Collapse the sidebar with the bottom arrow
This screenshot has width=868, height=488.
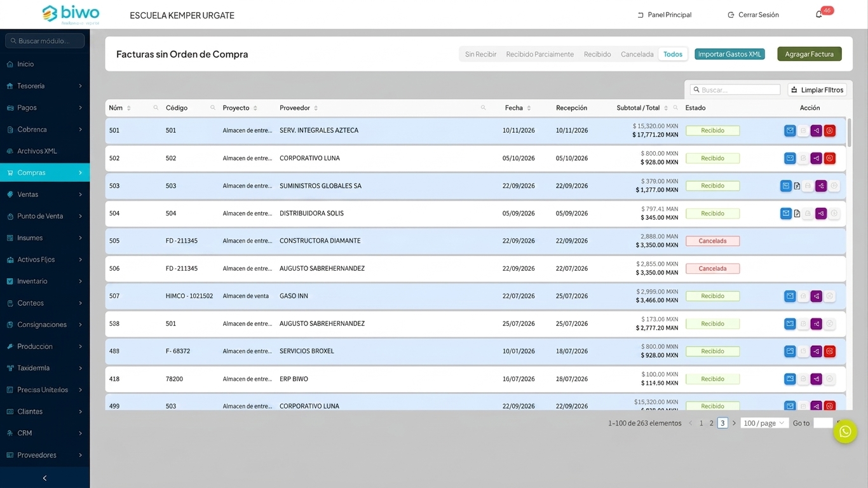point(44,478)
